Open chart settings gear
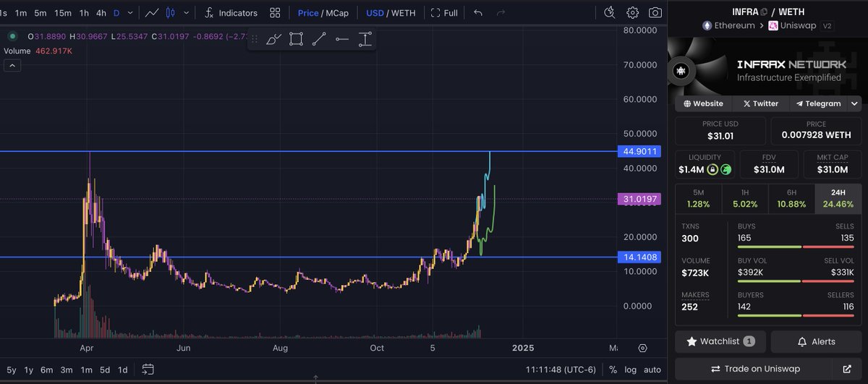Image resolution: width=868 pixels, height=384 pixels. click(x=633, y=12)
